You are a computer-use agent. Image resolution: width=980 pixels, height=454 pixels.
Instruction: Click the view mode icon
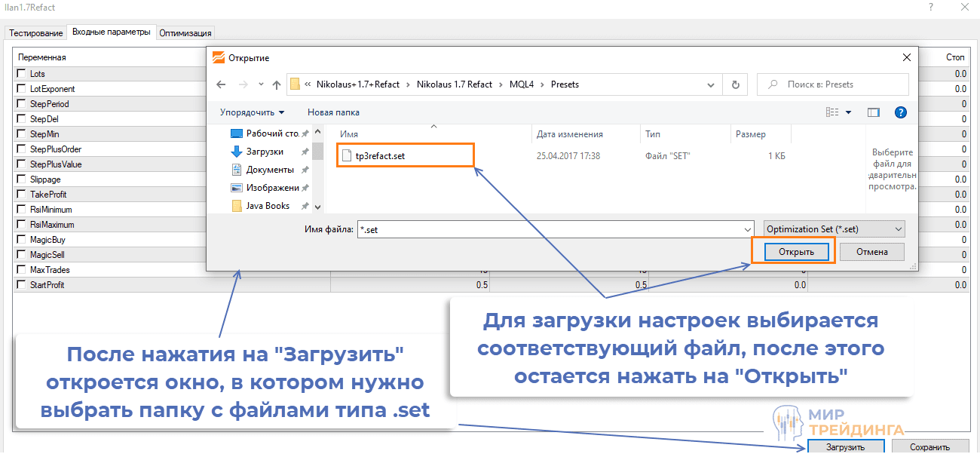pos(832,112)
